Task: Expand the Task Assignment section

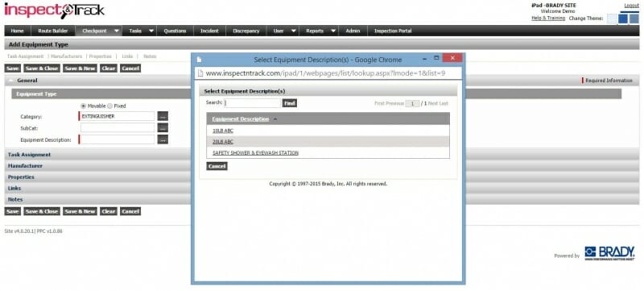Action: [x=29, y=155]
